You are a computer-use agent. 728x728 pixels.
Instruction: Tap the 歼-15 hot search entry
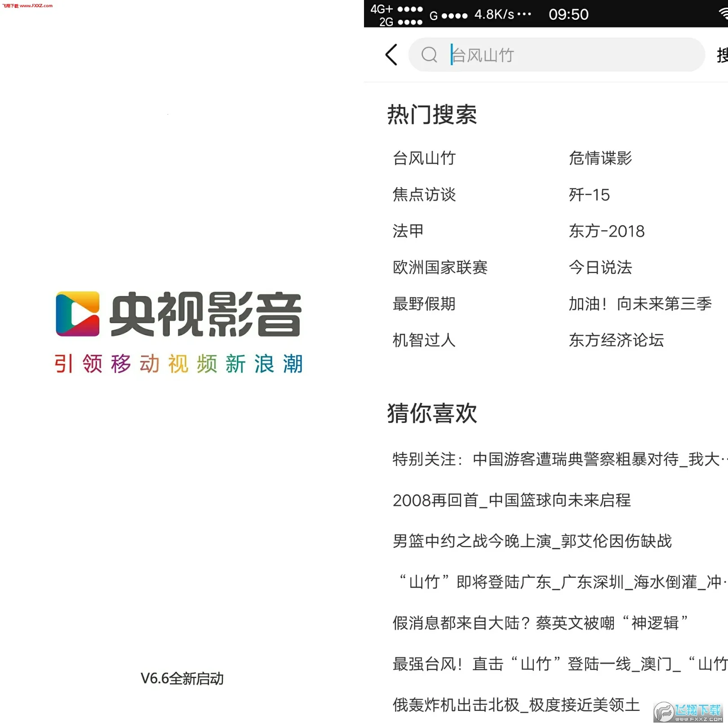589,195
